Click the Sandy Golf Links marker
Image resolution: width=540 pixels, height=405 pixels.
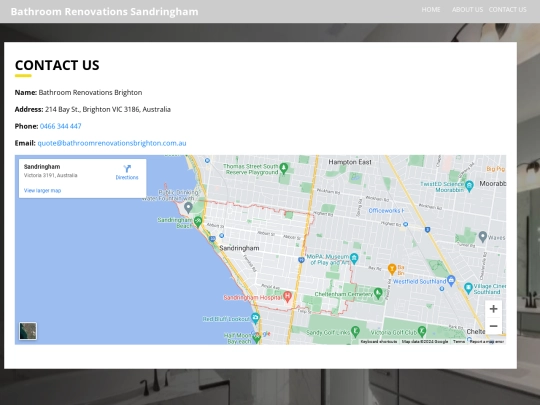[355, 332]
